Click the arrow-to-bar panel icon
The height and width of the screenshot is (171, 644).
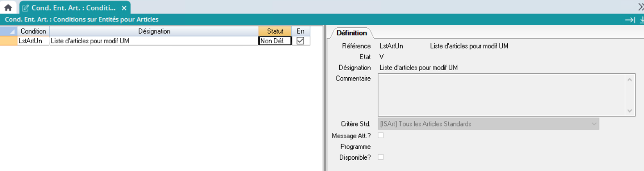click(x=630, y=20)
